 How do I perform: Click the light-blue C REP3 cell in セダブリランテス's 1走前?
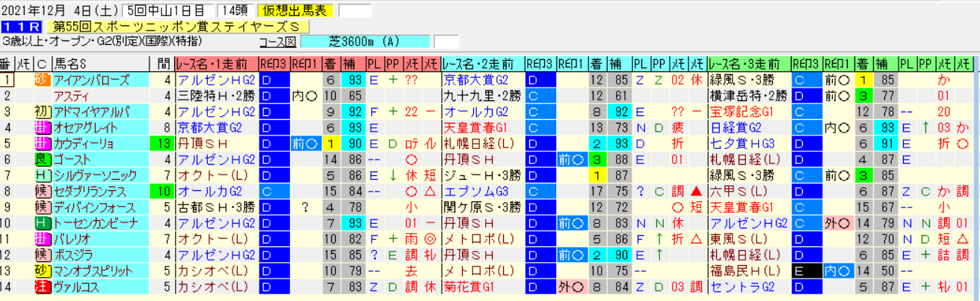[x=274, y=190]
